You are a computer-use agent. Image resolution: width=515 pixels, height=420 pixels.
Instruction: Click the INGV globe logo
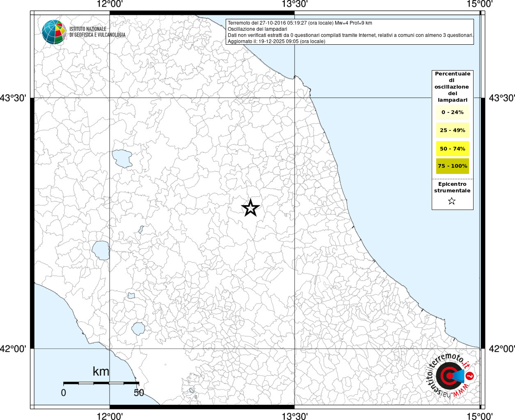(54, 32)
